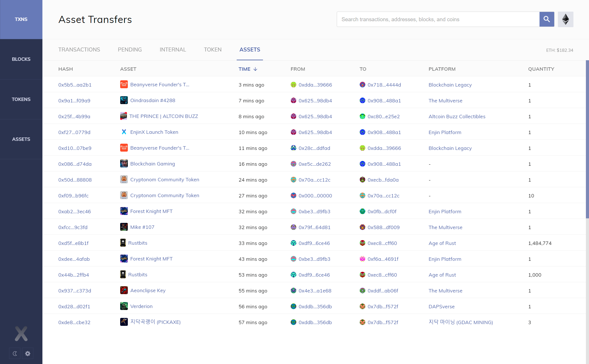Open DAPSverse platform link
Image resolution: width=589 pixels, height=364 pixels.
point(442,307)
